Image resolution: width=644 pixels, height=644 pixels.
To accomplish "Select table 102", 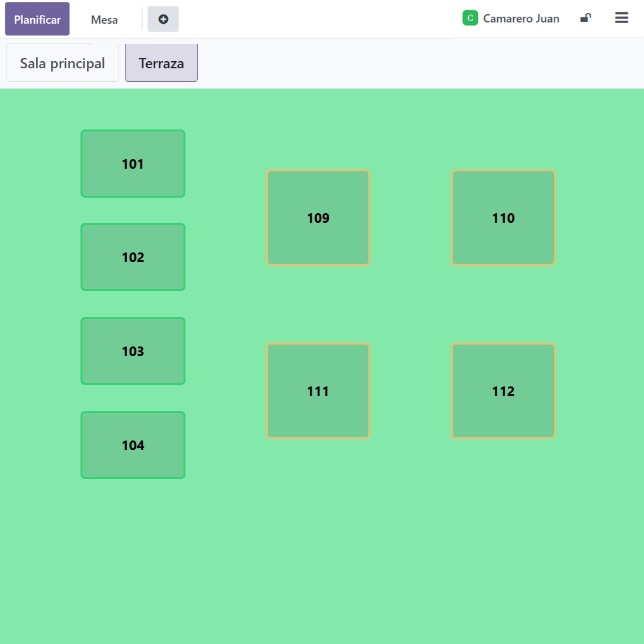I will pyautogui.click(x=133, y=257).
